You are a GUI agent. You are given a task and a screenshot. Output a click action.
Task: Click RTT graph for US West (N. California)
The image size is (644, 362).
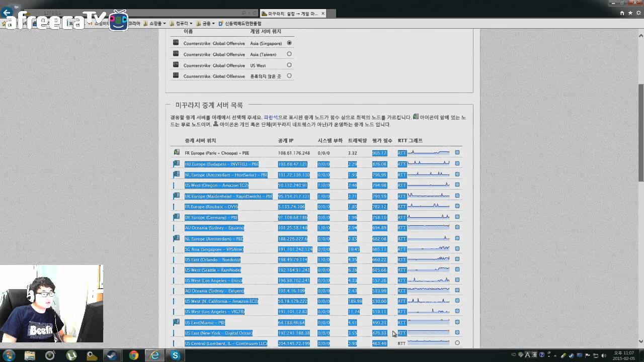pyautogui.click(x=429, y=301)
